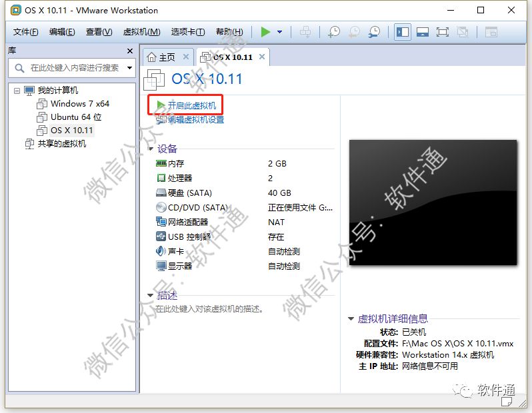
Task: Open the 选项卡(T) menu
Action: point(188,32)
